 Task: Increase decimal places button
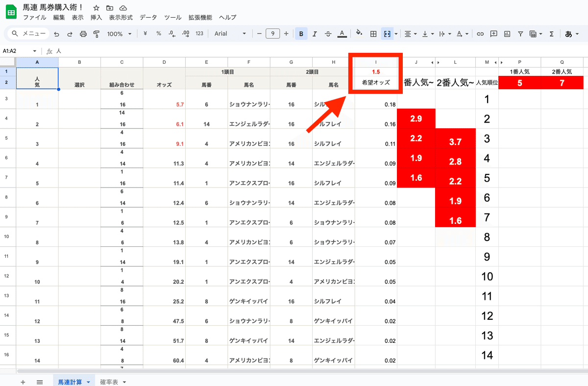click(186, 34)
